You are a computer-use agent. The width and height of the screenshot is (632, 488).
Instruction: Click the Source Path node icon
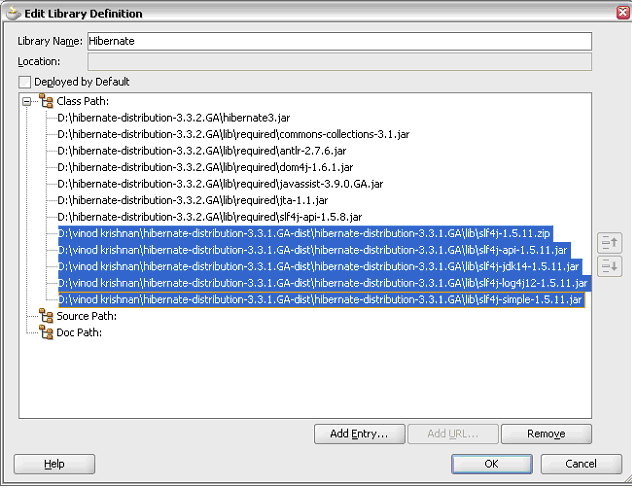click(x=46, y=316)
